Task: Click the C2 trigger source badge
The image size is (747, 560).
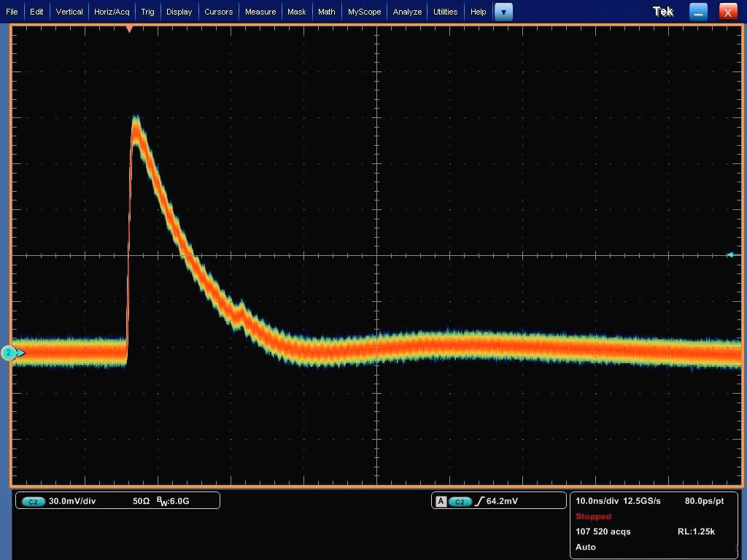Action: (460, 502)
